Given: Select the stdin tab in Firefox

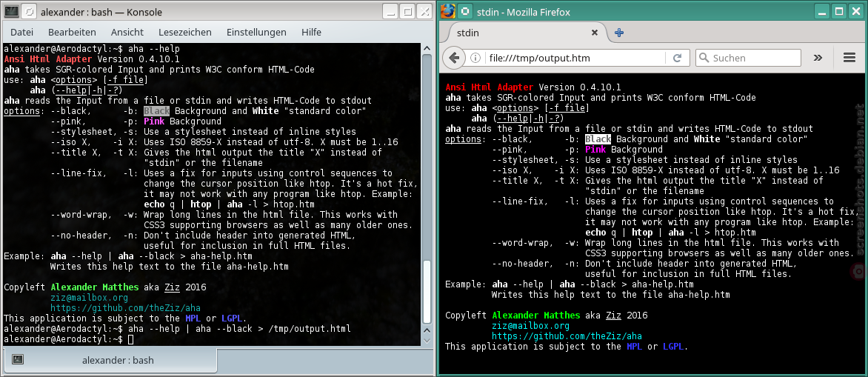Looking at the screenshot, I should 526,33.
